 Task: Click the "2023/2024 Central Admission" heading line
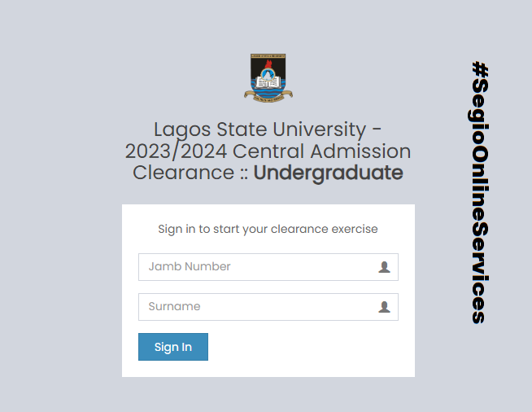tap(268, 151)
